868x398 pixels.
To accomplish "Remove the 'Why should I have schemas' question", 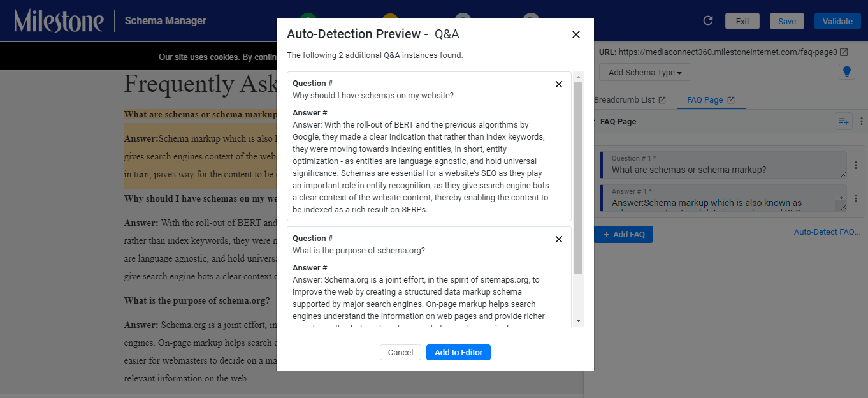I will click(x=559, y=84).
